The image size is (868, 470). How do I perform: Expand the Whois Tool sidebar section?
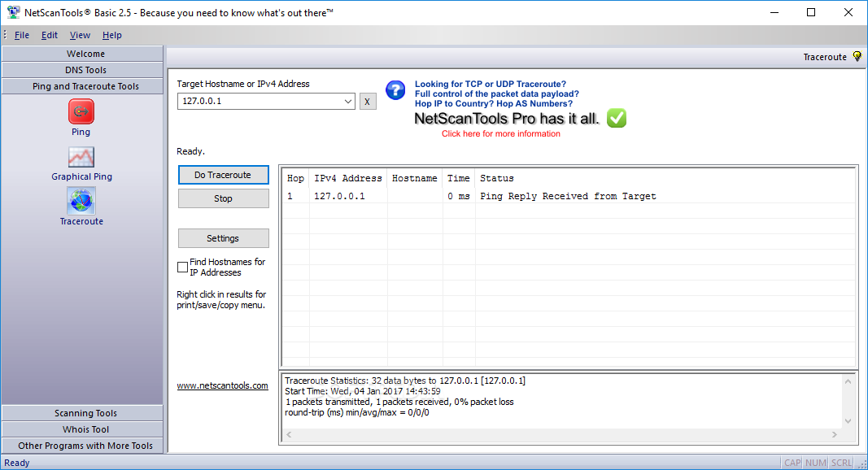pos(82,429)
